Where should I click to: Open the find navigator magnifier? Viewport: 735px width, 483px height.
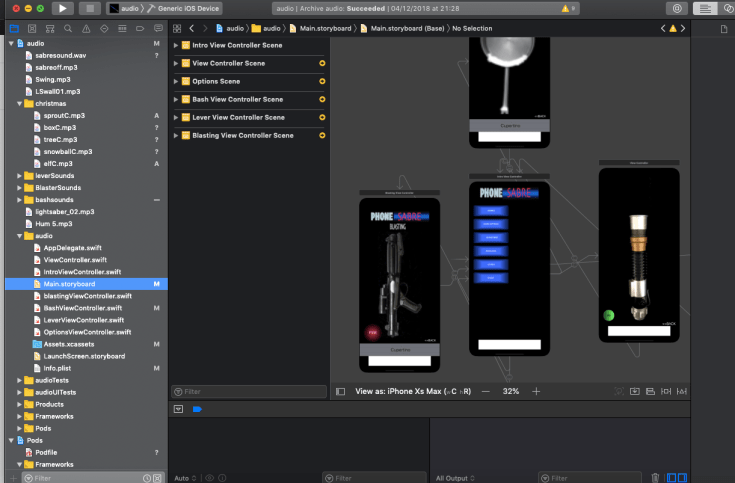(x=68, y=29)
